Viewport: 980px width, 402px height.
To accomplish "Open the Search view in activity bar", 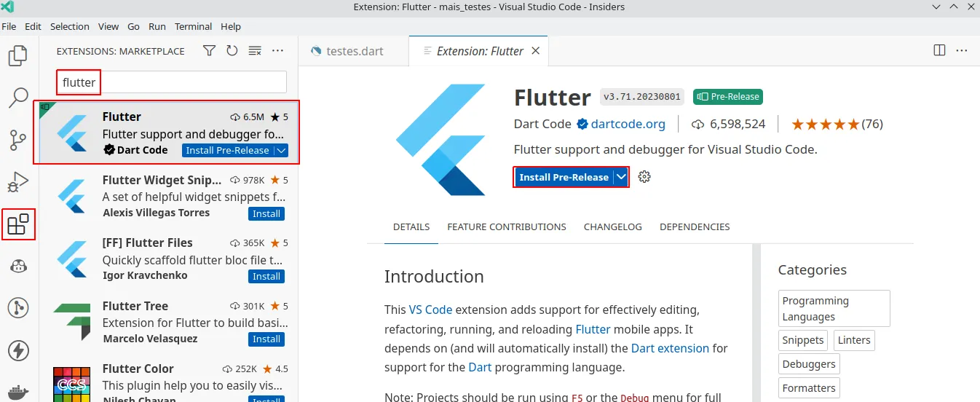I will (17, 97).
